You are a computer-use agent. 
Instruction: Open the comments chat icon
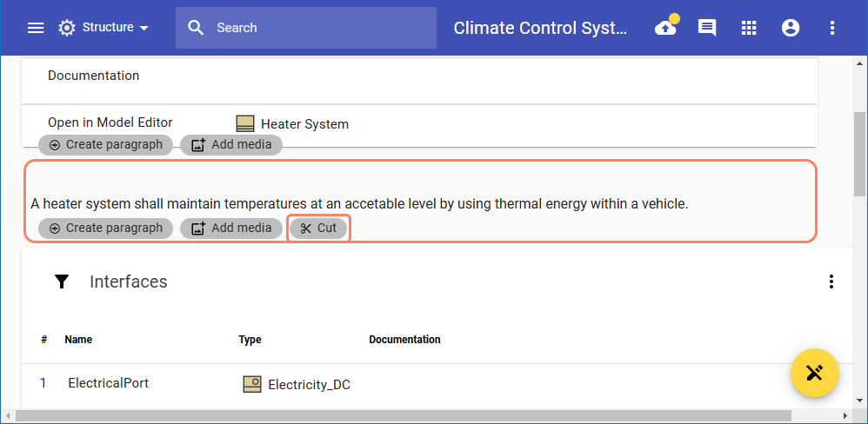tap(707, 28)
